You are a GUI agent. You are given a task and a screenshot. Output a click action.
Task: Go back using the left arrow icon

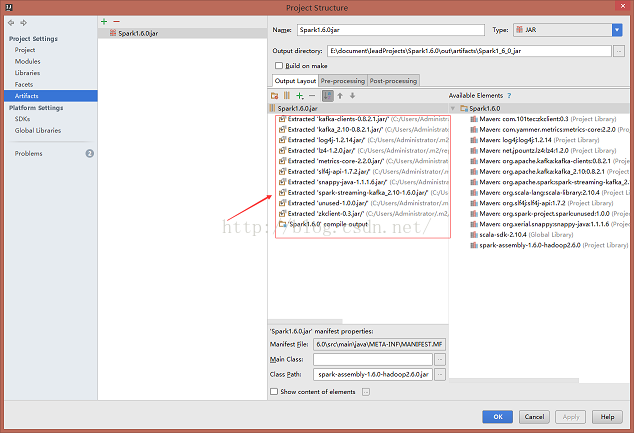click(11, 23)
